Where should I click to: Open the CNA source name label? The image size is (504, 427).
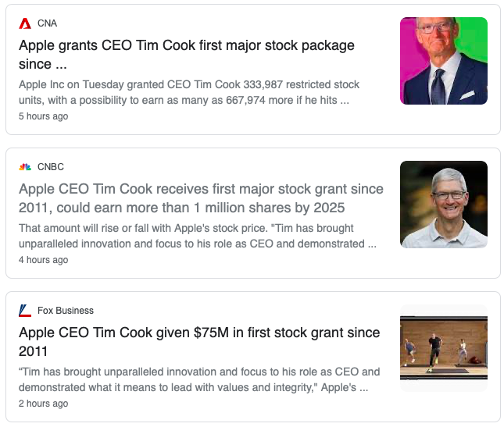point(47,23)
